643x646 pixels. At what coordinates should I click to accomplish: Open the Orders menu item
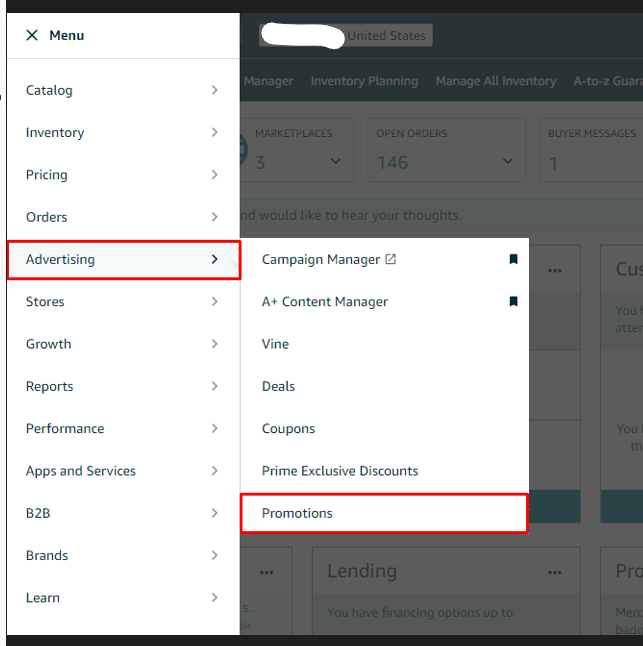(x=123, y=217)
